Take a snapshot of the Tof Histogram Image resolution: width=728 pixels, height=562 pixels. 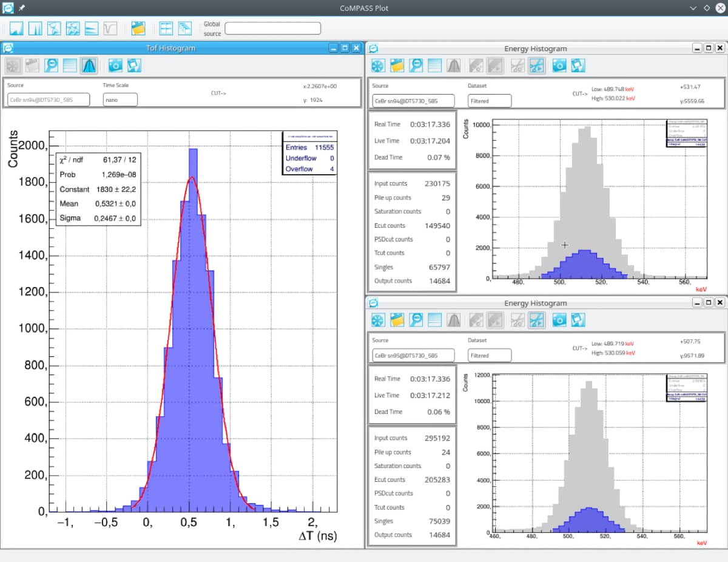click(x=115, y=65)
